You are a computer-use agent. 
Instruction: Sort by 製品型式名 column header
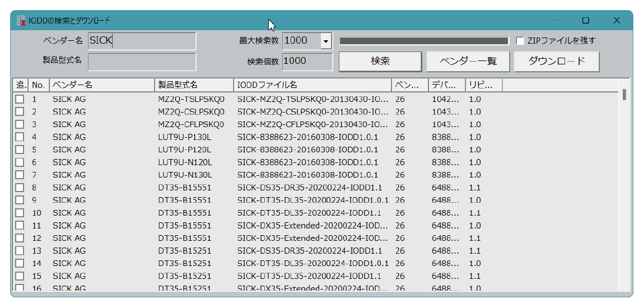[x=194, y=85]
